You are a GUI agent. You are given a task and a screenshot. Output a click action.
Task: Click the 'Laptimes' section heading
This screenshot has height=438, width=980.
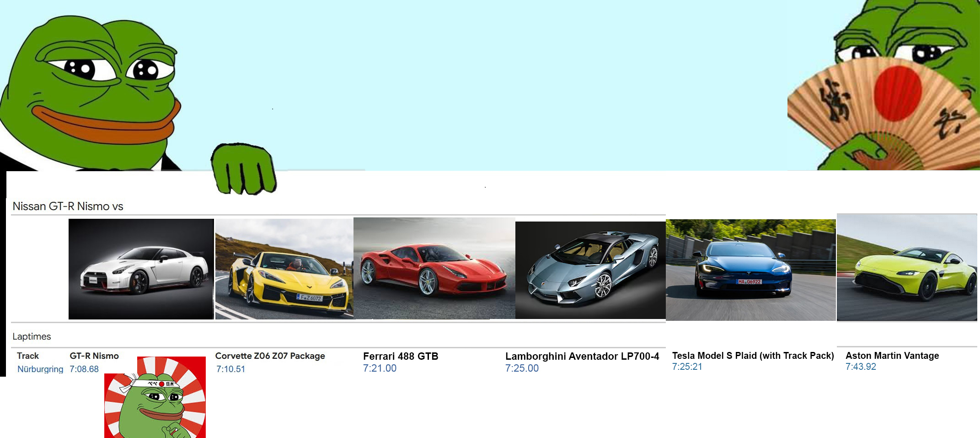coord(32,336)
